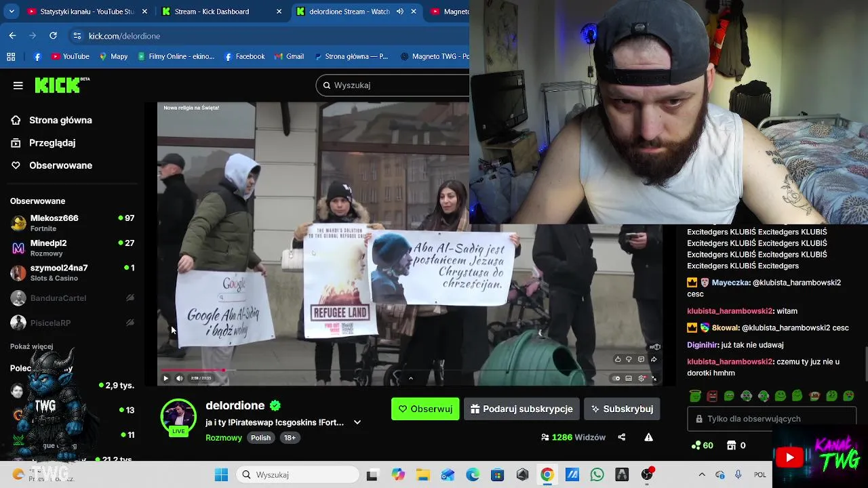Click the Subskrybuj button
Viewport: 868px width, 488px height.
[622, 409]
